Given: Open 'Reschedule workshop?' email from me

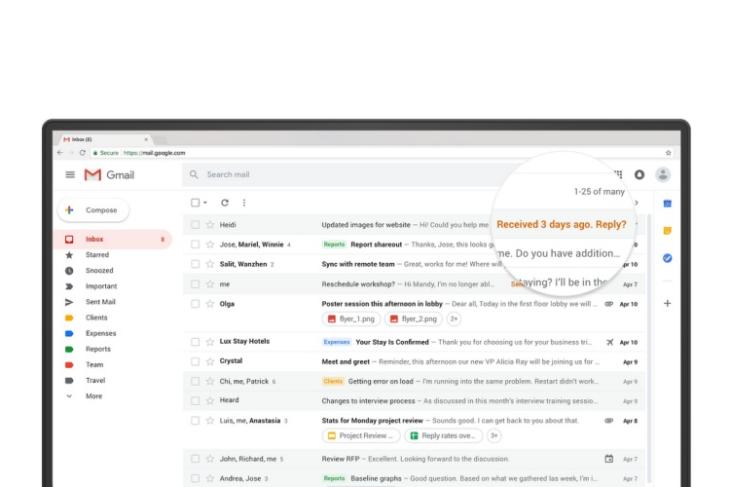Looking at the screenshot, I should tap(414, 284).
